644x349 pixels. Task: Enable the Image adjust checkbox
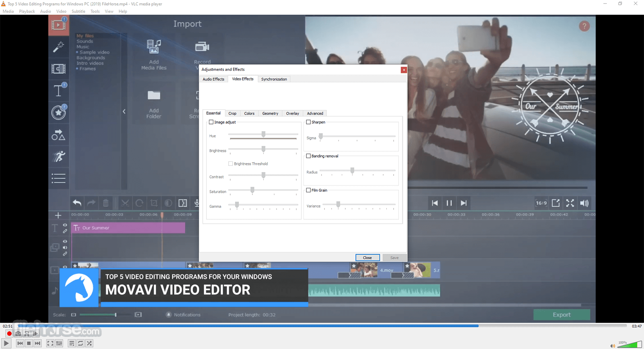click(211, 122)
